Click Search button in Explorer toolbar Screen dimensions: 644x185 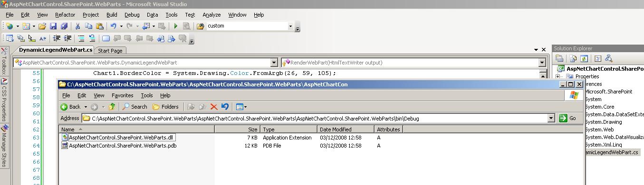click(135, 107)
